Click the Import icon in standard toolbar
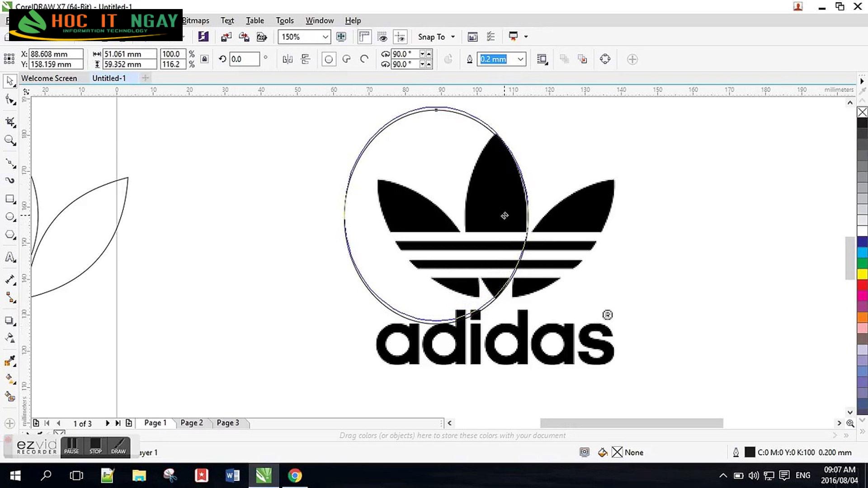 coord(226,37)
